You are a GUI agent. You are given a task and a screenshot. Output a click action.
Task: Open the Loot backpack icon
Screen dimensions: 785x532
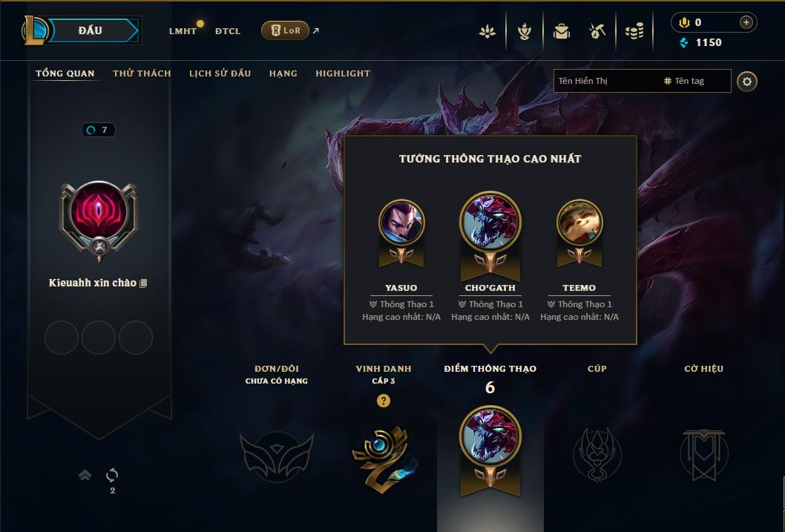coord(562,31)
